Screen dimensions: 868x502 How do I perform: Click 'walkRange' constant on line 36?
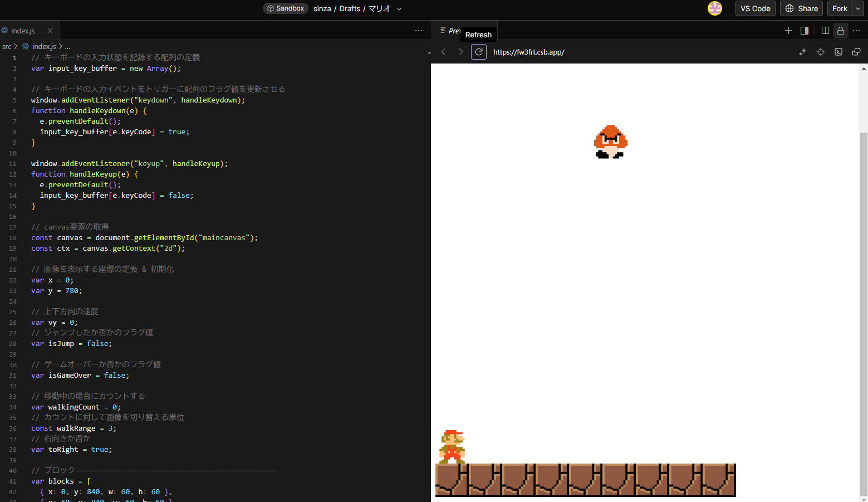pos(76,428)
